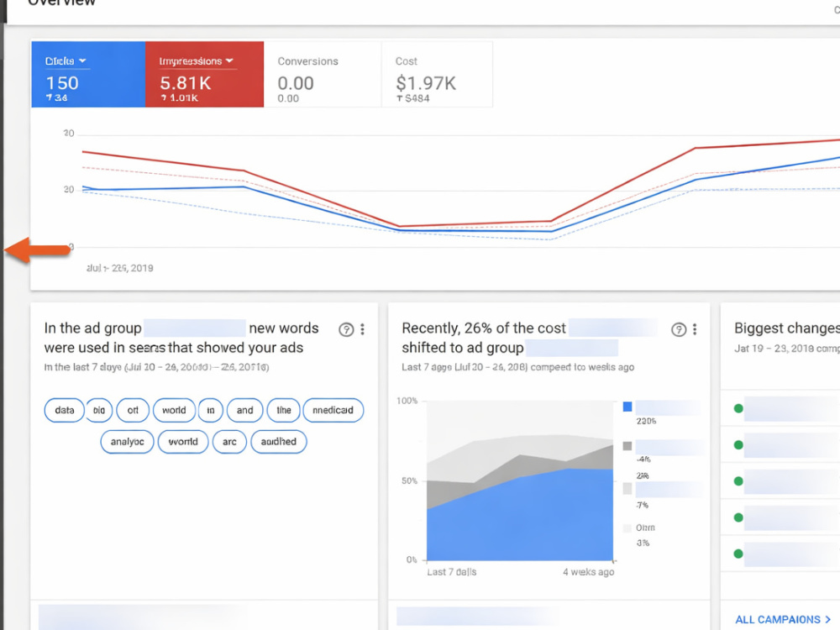840x630 pixels.
Task: Click the 'nnedicad' word chip
Action: coord(333,411)
